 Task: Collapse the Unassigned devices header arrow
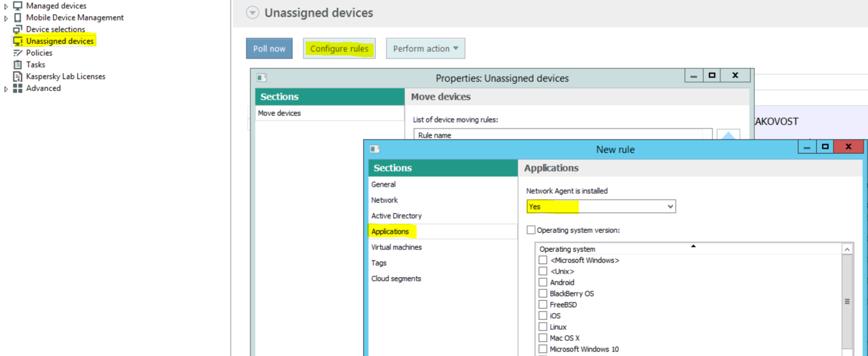[x=252, y=13]
